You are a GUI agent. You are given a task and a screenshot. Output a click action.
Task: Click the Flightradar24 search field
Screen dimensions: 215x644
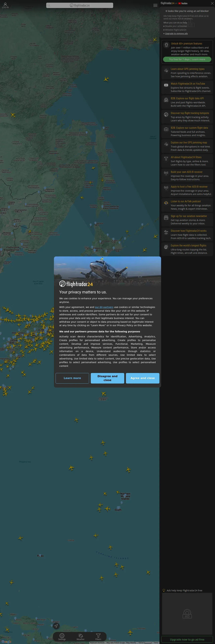(80, 5)
